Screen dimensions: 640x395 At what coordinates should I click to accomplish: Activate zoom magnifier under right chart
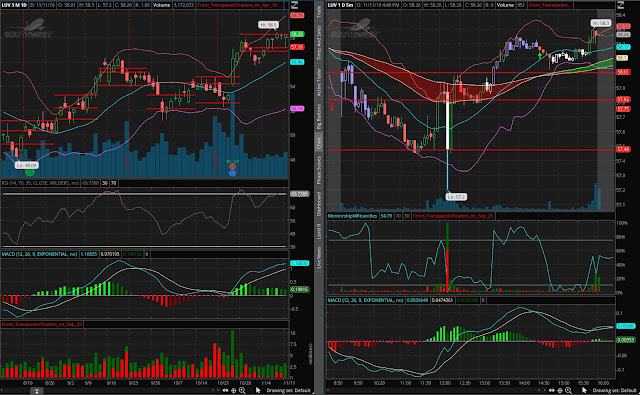(x=568, y=391)
